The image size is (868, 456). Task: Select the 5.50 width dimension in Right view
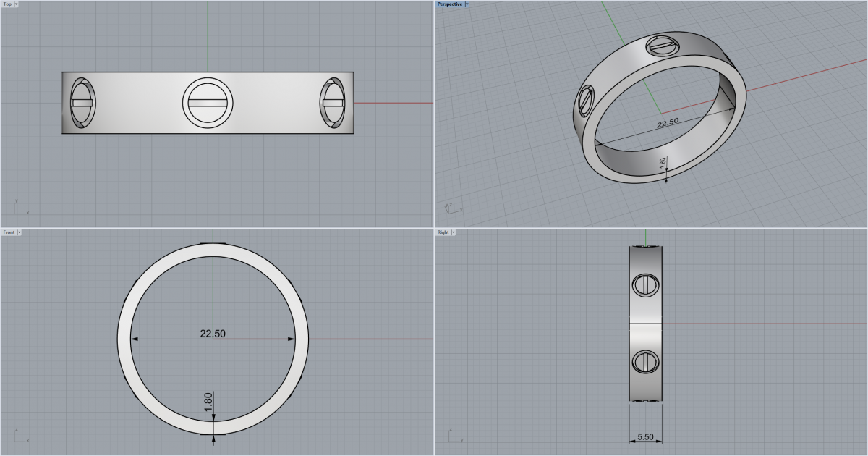(645, 438)
